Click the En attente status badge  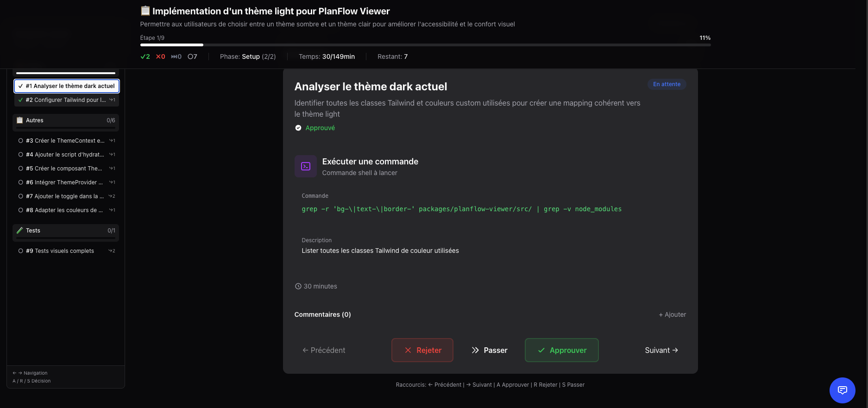click(x=667, y=84)
